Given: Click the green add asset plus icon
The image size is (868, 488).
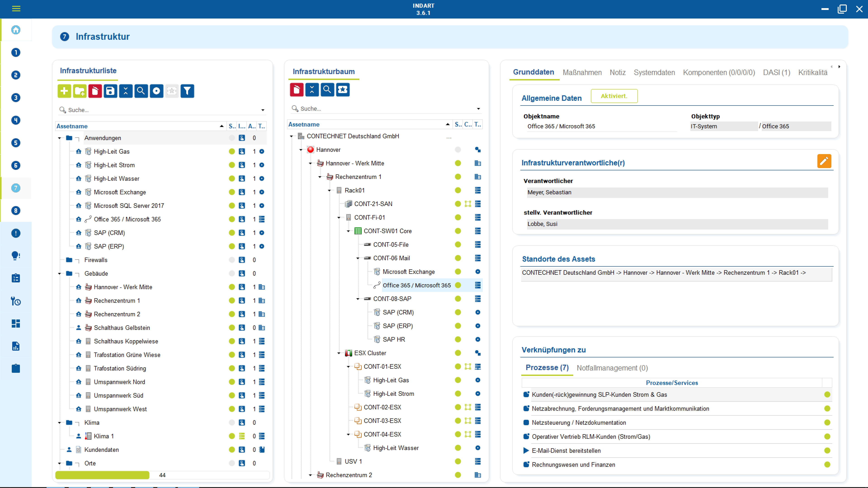Looking at the screenshot, I should [x=64, y=91].
